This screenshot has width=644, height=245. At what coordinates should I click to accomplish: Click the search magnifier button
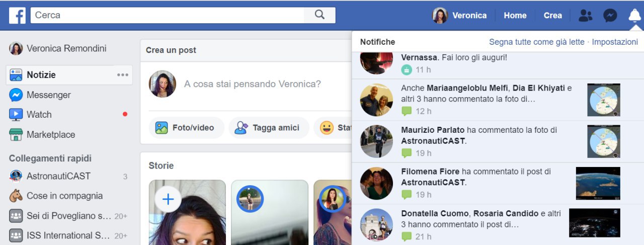(x=319, y=15)
